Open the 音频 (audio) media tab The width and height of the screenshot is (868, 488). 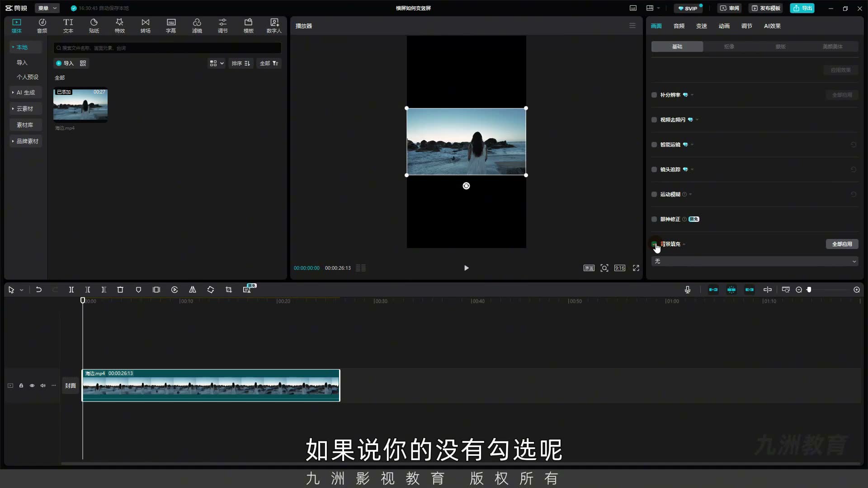[42, 26]
